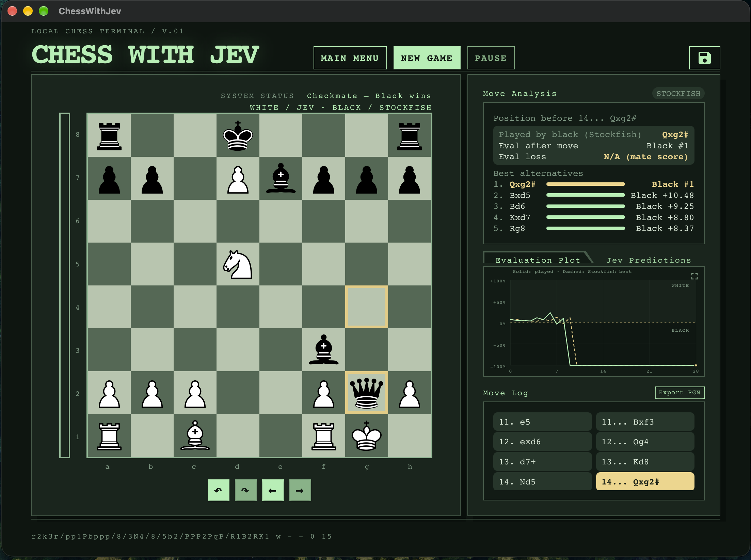
Task: Expand the evaluation plot to fullscreen
Action: [x=694, y=276]
